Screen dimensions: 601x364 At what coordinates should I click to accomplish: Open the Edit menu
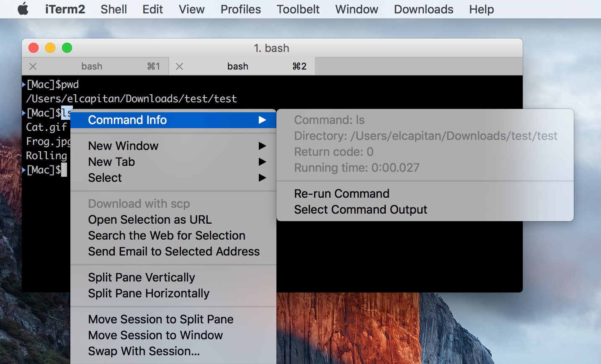(x=152, y=9)
